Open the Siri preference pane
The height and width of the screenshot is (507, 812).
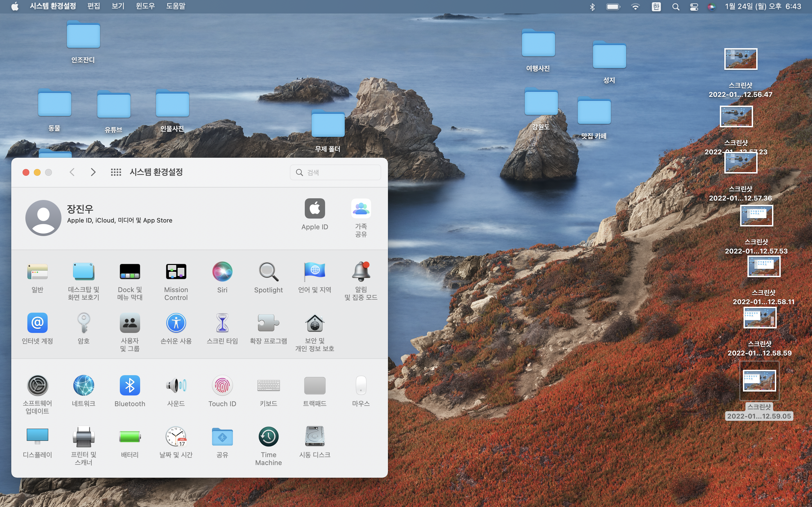222,272
